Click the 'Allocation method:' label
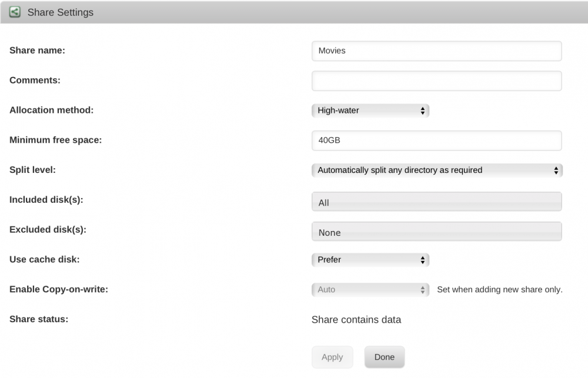588x378 pixels. pyautogui.click(x=51, y=110)
